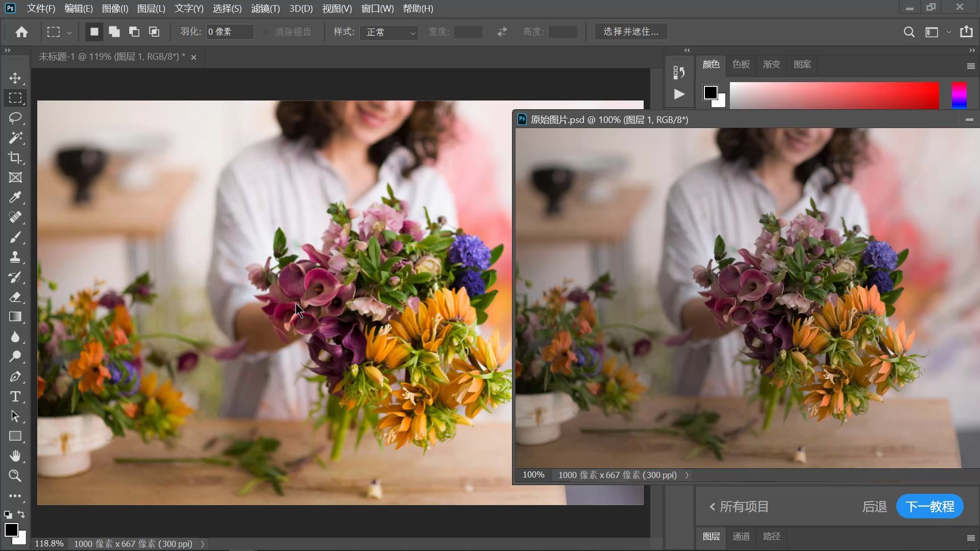980x551 pixels.
Task: Click the Share image icon
Action: pos(966,32)
